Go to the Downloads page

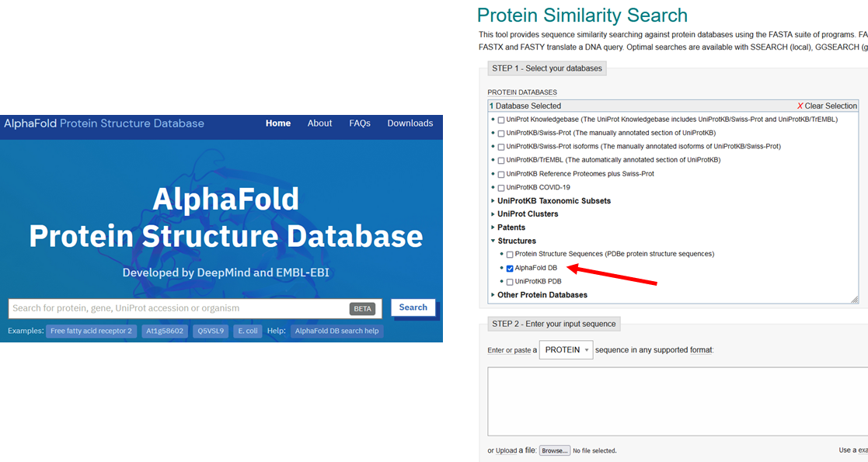point(410,123)
